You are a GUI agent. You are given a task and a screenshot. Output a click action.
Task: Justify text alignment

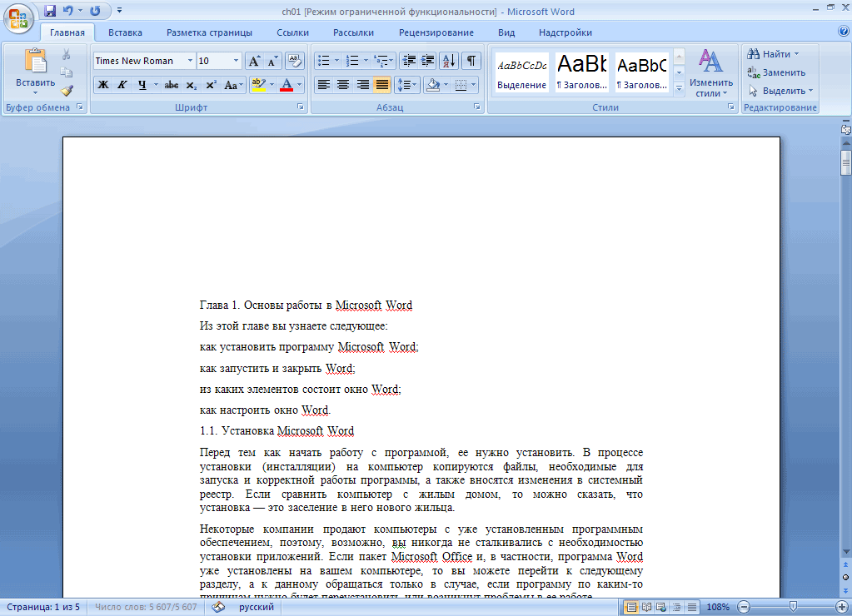(382, 85)
